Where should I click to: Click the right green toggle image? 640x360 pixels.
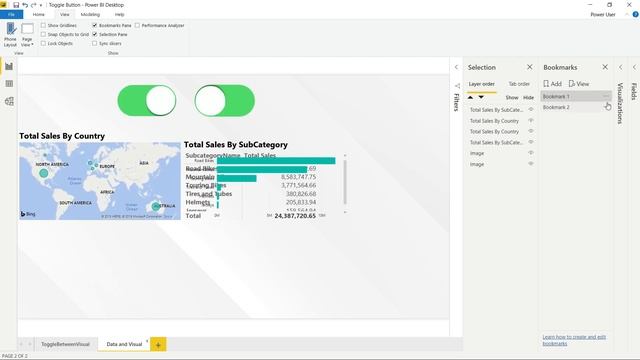[224, 100]
